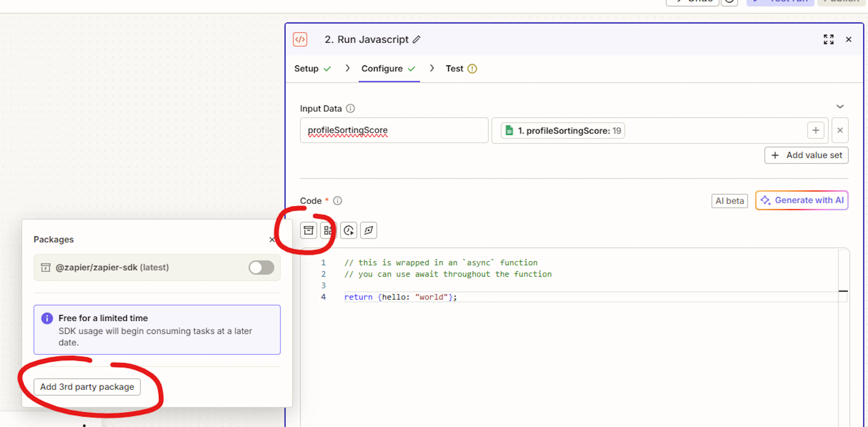Click comment on code line 1

pos(441,262)
